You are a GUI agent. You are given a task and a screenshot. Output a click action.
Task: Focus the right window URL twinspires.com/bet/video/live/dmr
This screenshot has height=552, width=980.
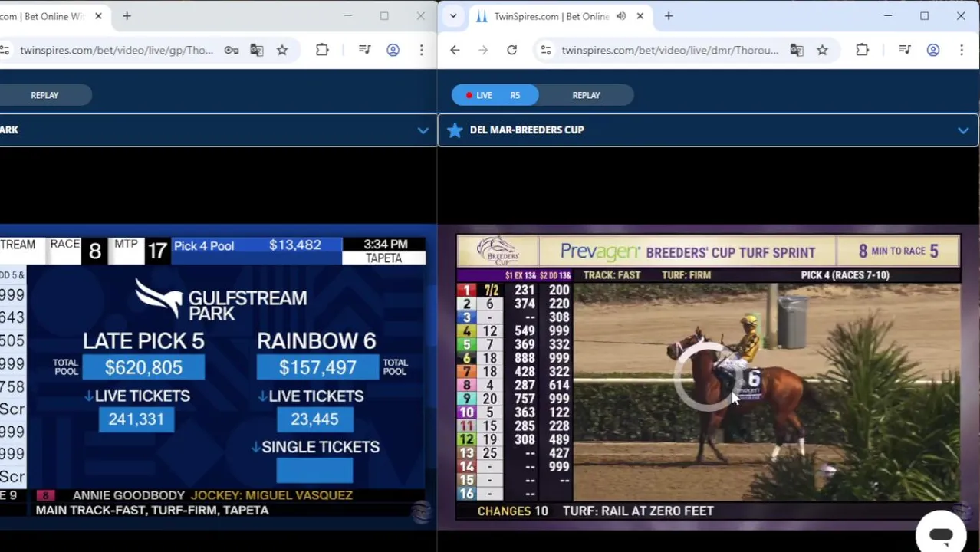(669, 50)
